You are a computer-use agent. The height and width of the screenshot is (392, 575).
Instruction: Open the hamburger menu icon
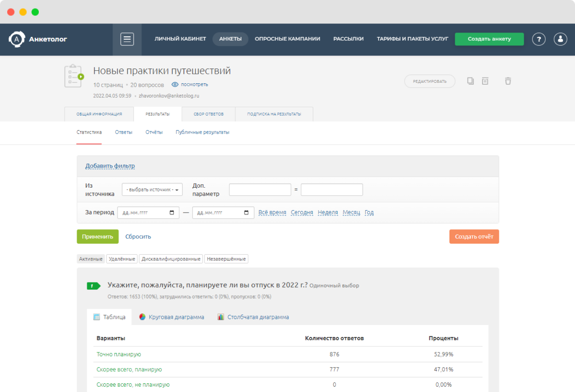pos(127,39)
